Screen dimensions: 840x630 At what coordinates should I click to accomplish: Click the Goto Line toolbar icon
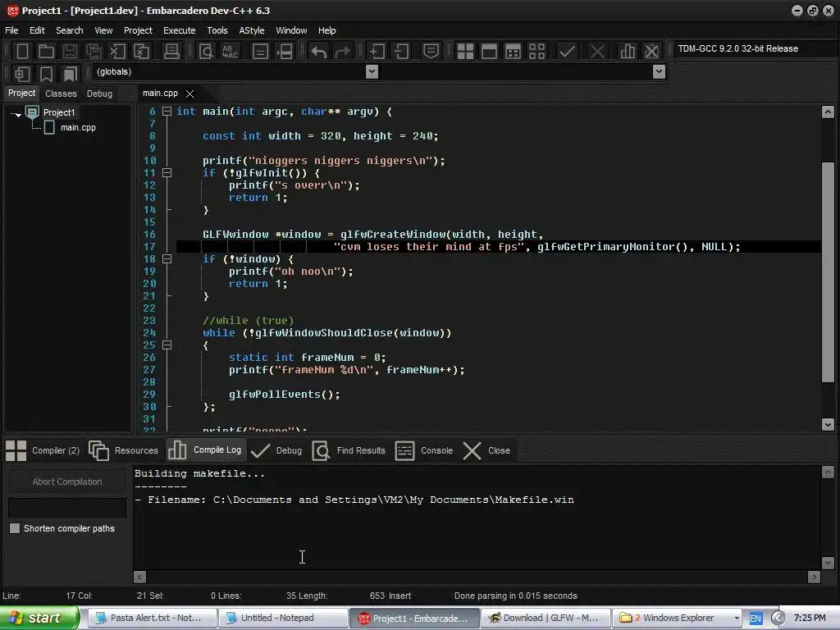pos(285,52)
